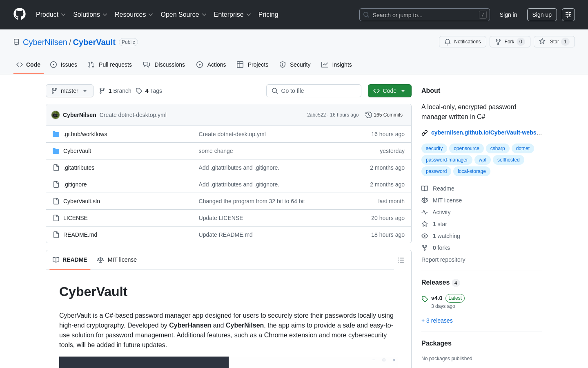Viewport: 588px width, 368px height.
Task: Switch to the Issues tab
Action: 64,65
